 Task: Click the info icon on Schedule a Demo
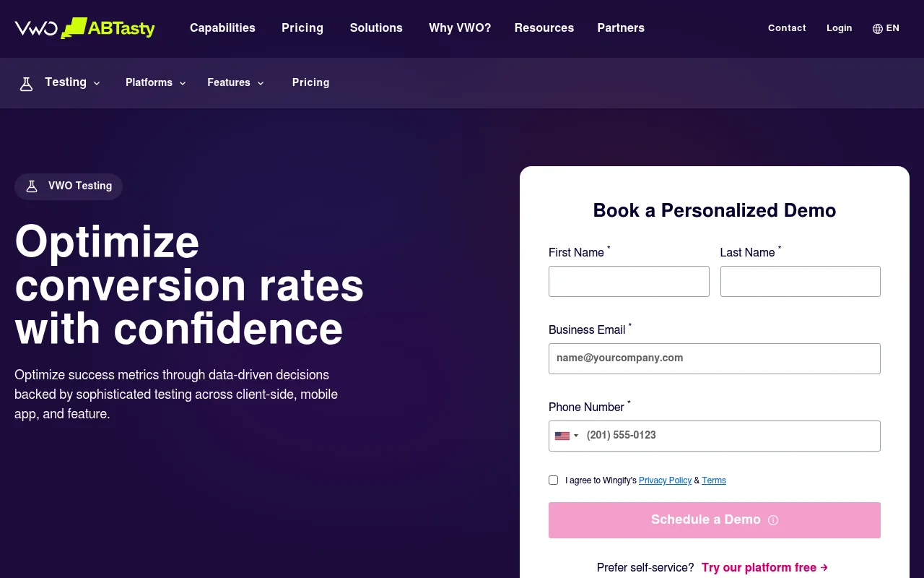pyautogui.click(x=773, y=520)
